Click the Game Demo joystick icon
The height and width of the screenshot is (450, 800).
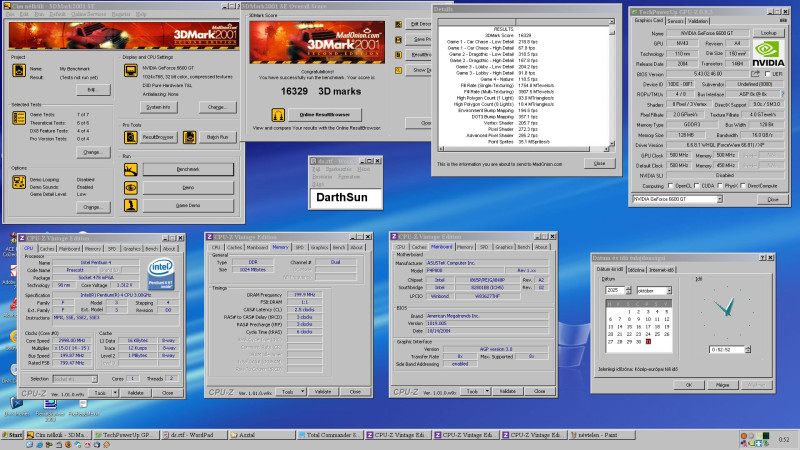coord(130,205)
